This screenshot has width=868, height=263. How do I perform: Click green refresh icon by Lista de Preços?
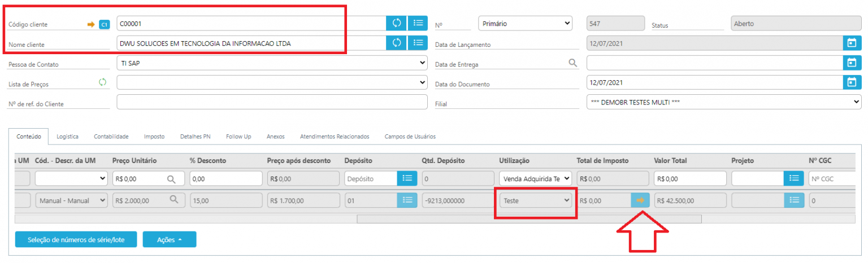[102, 82]
